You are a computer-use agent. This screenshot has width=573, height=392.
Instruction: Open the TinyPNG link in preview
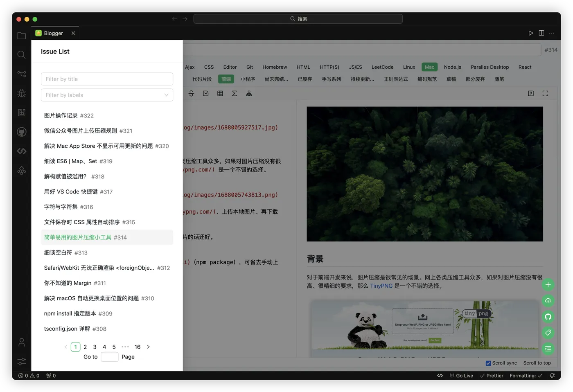(381, 286)
